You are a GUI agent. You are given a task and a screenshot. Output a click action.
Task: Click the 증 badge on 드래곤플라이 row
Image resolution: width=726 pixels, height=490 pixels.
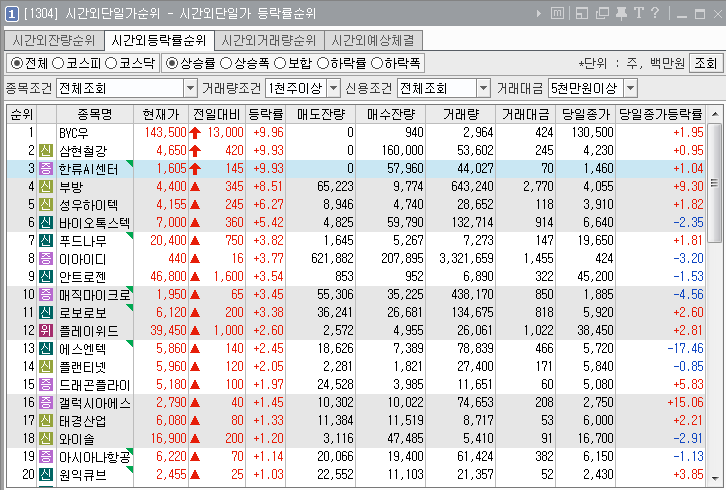(x=45, y=385)
